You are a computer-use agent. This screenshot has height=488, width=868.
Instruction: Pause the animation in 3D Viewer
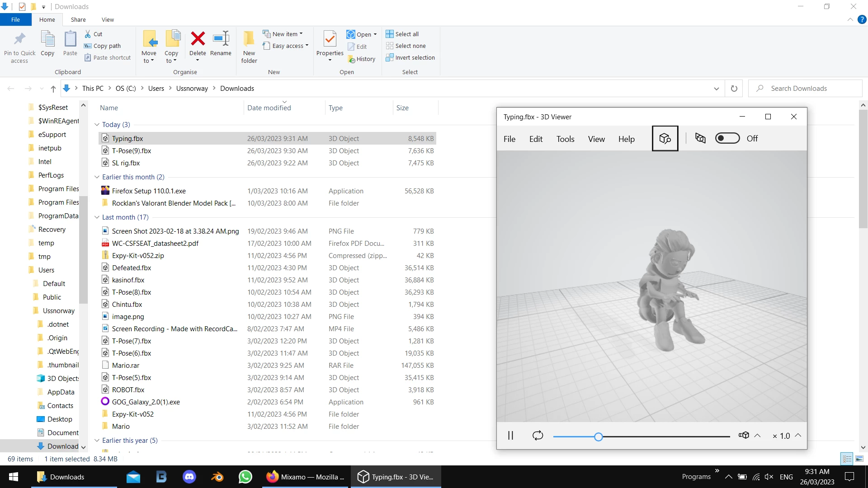pos(510,436)
